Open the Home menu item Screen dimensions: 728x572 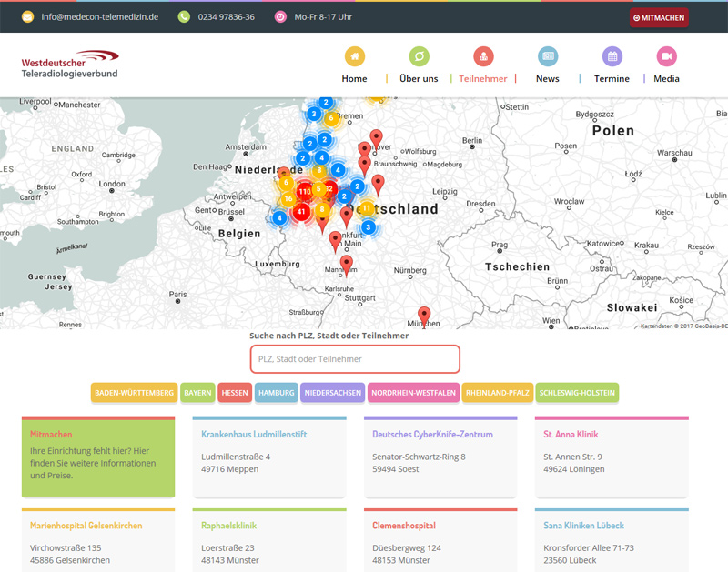click(x=354, y=79)
